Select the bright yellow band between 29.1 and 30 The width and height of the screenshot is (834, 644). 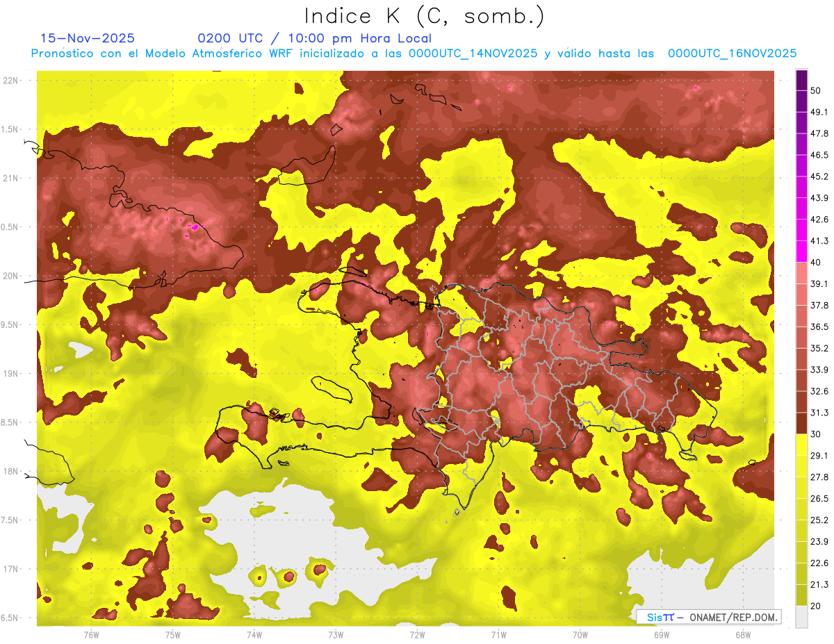[801, 445]
